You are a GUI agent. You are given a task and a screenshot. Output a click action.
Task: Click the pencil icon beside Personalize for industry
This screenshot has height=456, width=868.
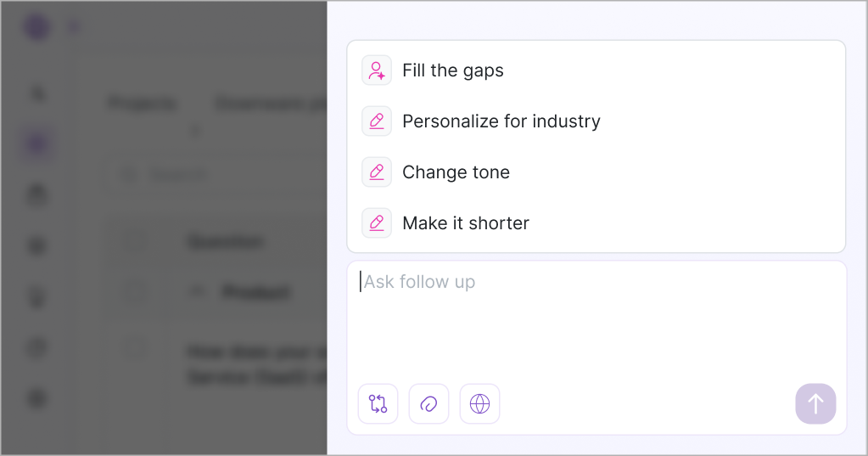(x=377, y=121)
